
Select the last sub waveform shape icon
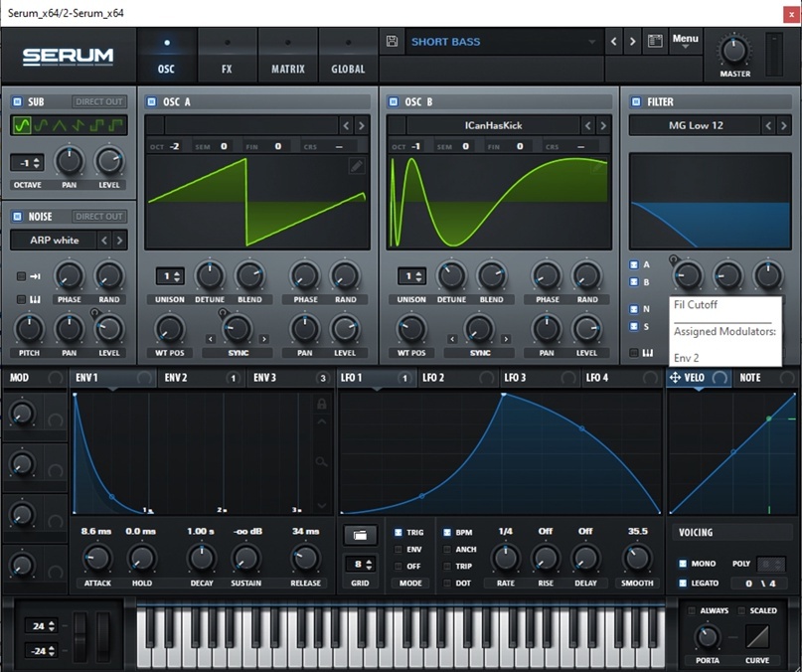tap(116, 125)
